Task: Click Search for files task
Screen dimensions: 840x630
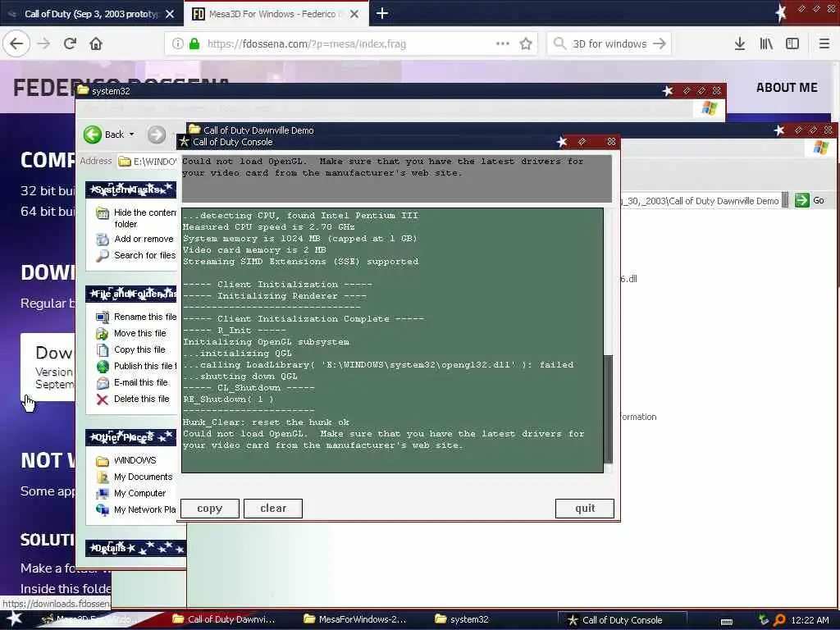Action: [136, 255]
